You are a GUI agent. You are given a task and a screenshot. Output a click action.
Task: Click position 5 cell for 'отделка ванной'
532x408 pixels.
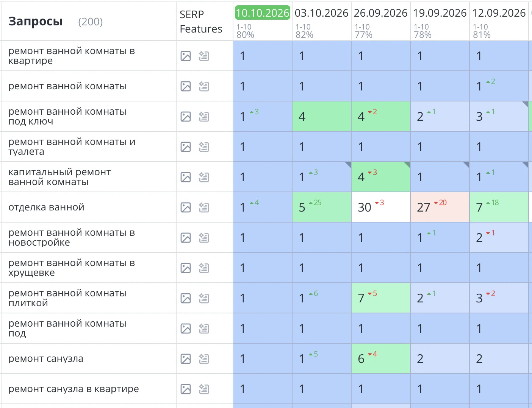click(322, 207)
